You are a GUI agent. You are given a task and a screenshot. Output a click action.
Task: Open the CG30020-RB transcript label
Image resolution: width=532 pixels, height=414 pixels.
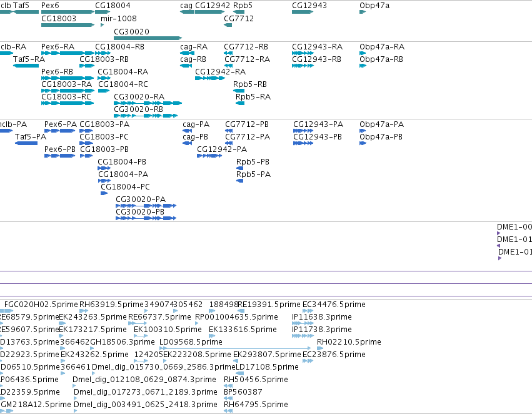point(138,109)
